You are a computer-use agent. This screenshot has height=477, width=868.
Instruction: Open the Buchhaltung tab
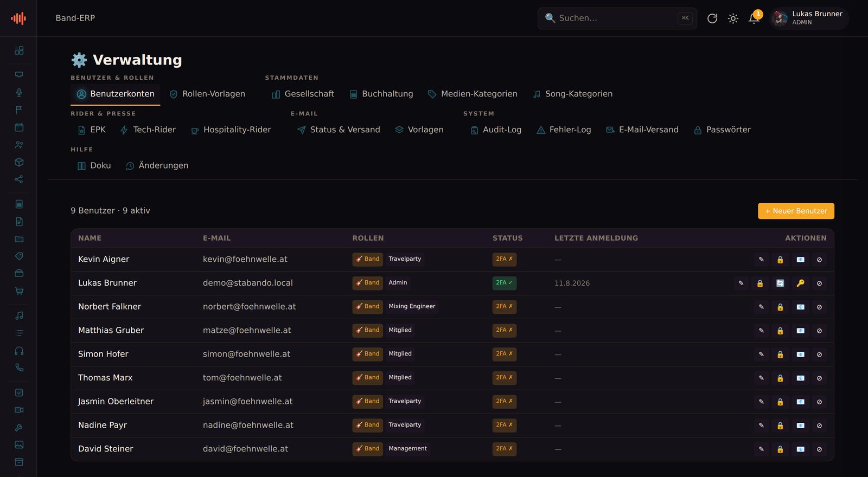[x=381, y=94]
